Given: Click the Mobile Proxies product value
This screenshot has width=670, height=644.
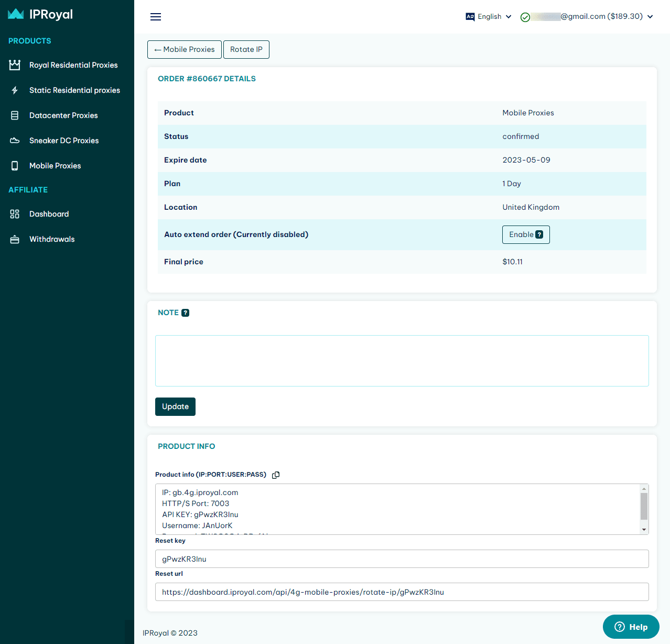Looking at the screenshot, I should click(x=528, y=113).
